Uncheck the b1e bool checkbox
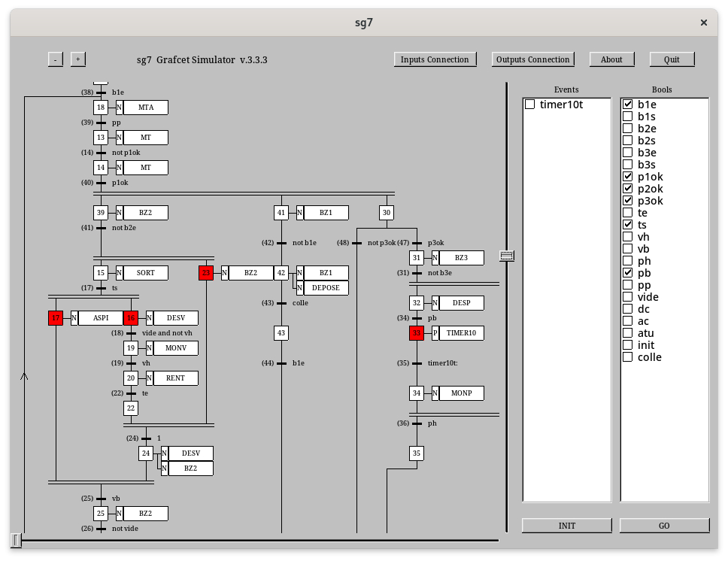This screenshot has height=561, width=728. [x=628, y=105]
